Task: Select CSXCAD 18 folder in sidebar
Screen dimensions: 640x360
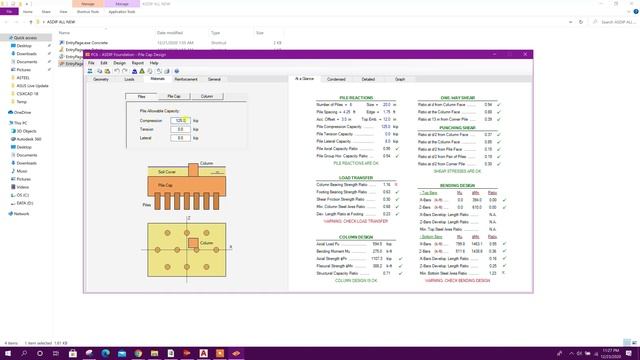Action: point(27,93)
